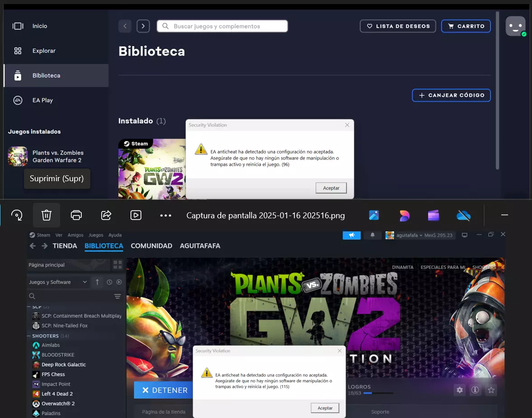
Task: Click Steam back navigation arrow
Action: click(33, 246)
